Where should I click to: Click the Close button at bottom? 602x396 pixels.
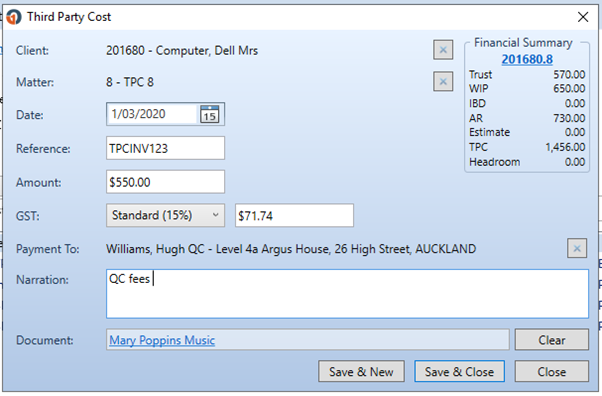coord(551,371)
